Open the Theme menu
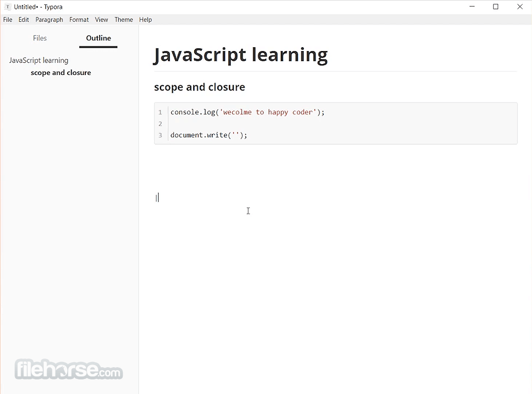The width and height of the screenshot is (532, 394). click(x=124, y=19)
